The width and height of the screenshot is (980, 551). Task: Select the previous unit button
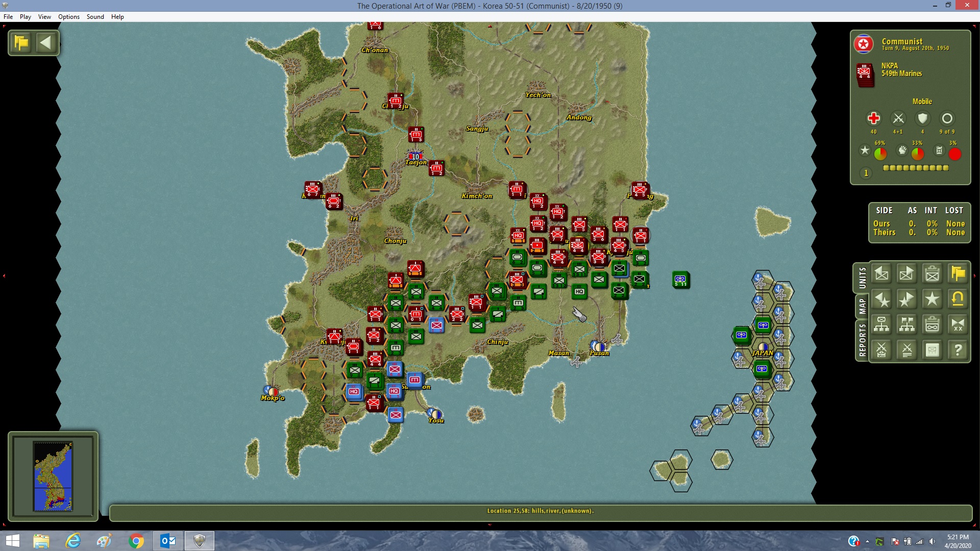[881, 274]
